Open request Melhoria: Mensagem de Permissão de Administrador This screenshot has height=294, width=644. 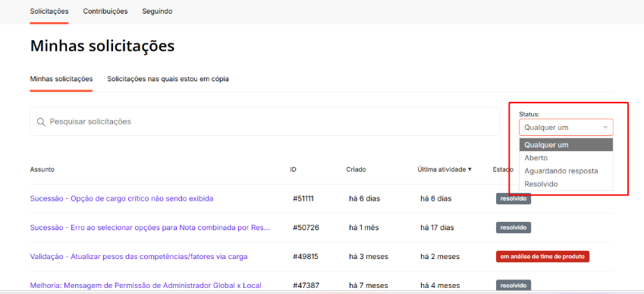[x=146, y=286]
